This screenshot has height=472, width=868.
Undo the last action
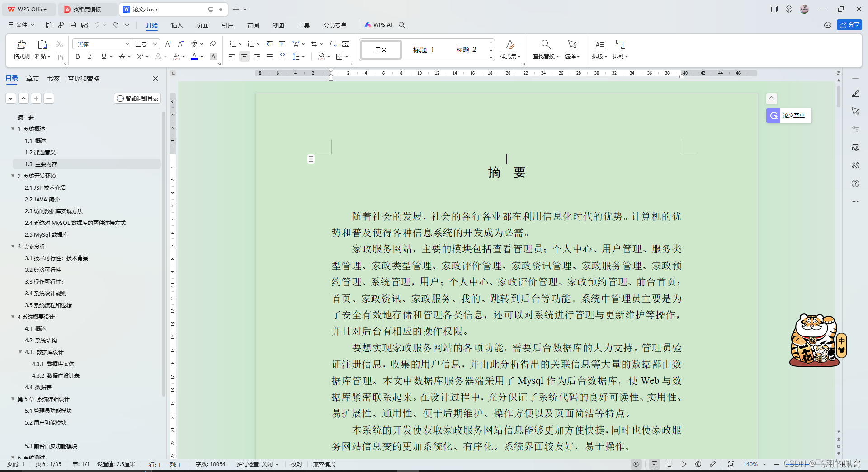click(x=97, y=25)
